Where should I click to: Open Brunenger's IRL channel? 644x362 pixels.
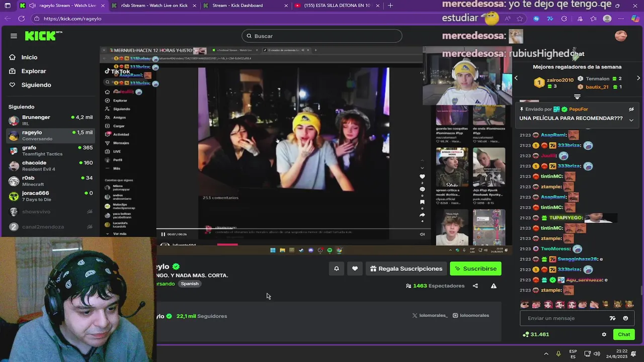click(x=50, y=120)
